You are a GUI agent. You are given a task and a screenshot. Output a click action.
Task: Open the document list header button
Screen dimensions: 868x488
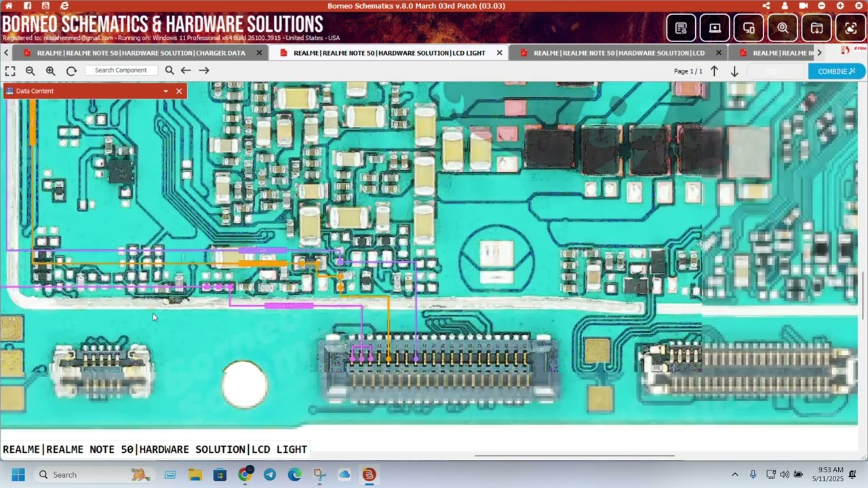pos(682,28)
